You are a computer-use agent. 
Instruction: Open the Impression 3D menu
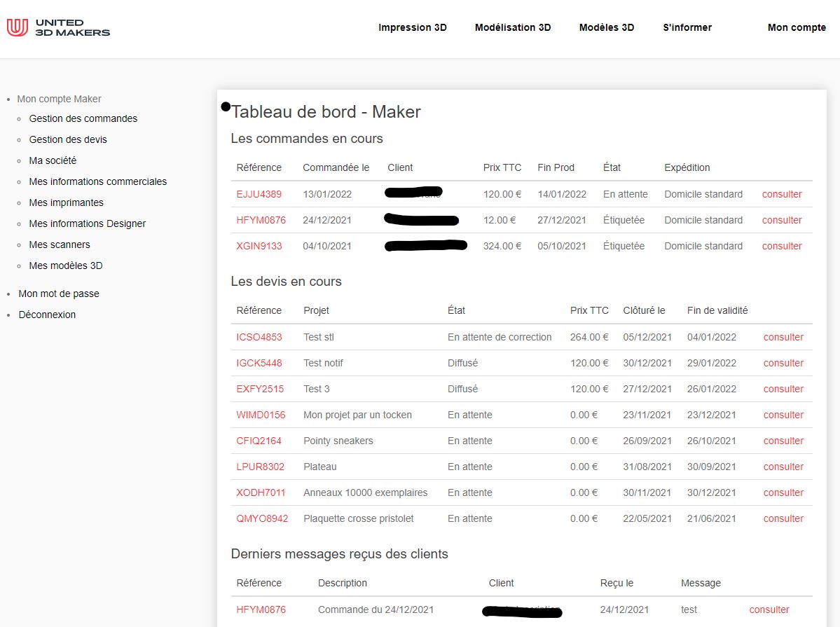pos(412,28)
